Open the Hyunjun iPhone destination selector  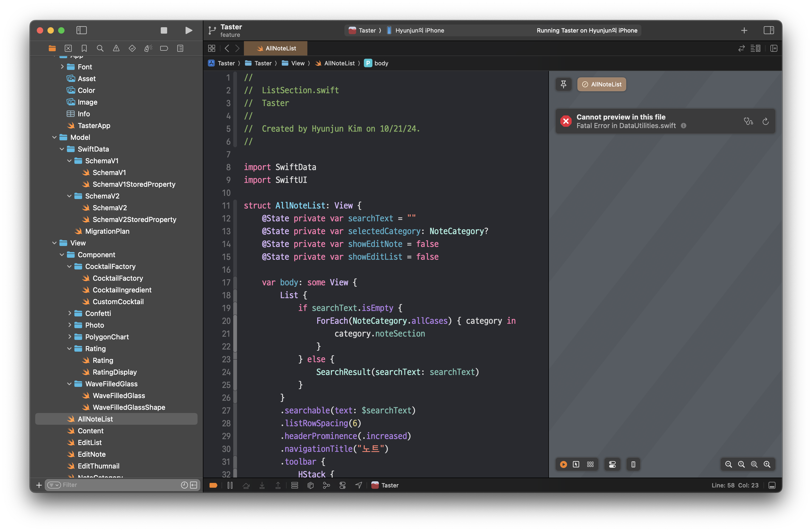[419, 30]
